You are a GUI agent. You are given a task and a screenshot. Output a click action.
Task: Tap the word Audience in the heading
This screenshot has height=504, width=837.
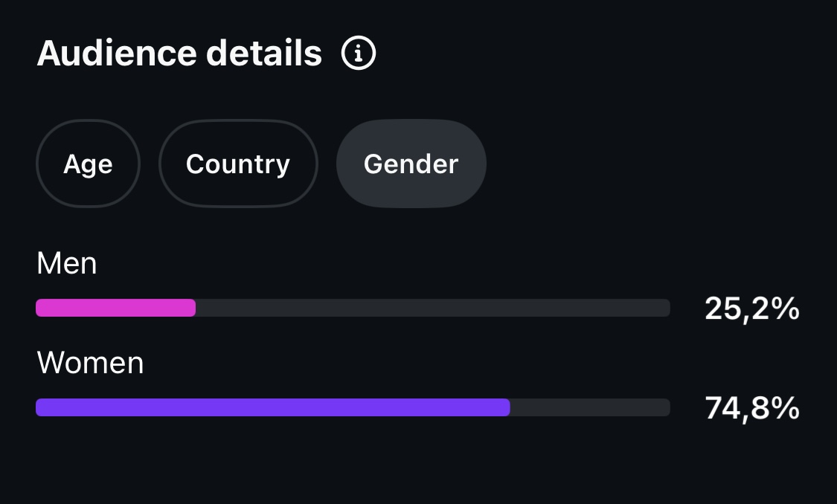[x=117, y=53]
